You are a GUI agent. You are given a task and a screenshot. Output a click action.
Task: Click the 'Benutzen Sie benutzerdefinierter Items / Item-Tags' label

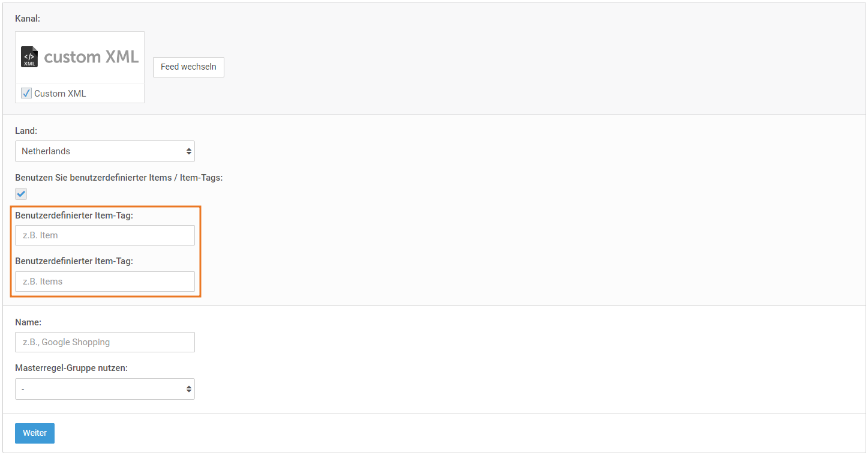pyautogui.click(x=119, y=178)
